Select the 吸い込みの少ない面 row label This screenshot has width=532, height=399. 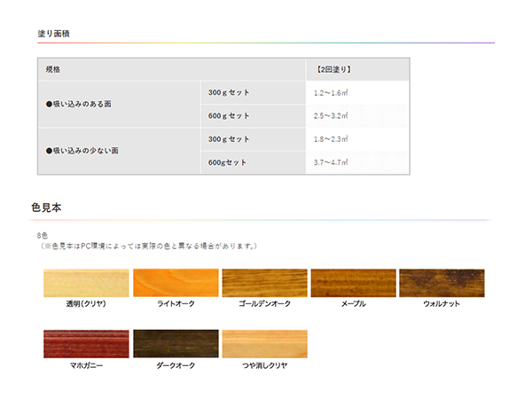(x=82, y=151)
